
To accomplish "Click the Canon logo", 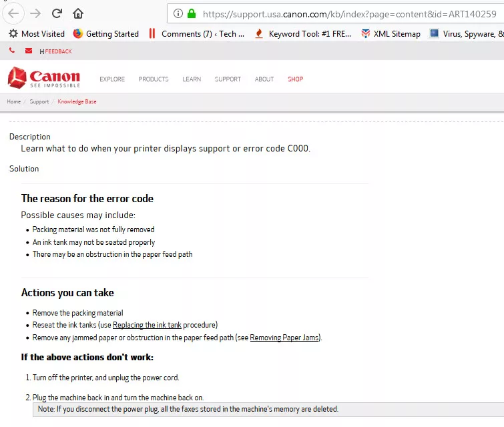I will [x=43, y=77].
